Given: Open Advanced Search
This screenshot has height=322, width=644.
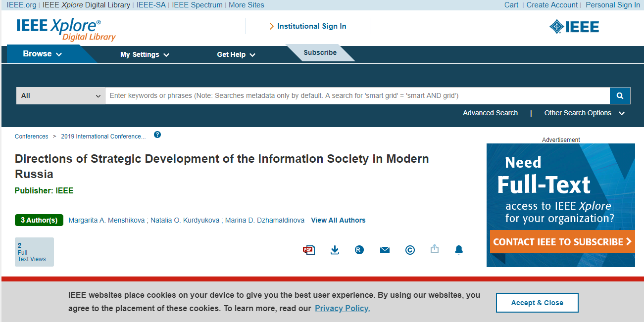Looking at the screenshot, I should (x=490, y=113).
